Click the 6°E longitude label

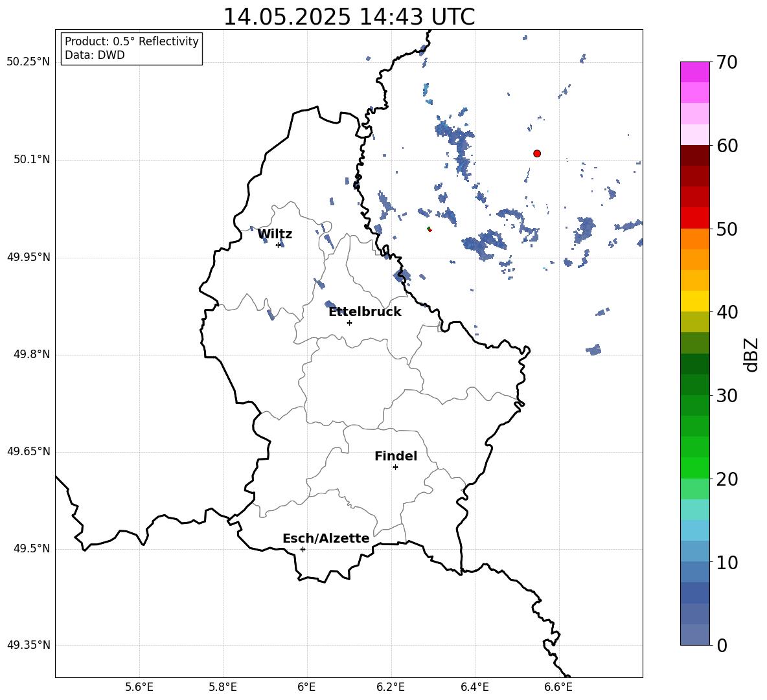tap(306, 687)
